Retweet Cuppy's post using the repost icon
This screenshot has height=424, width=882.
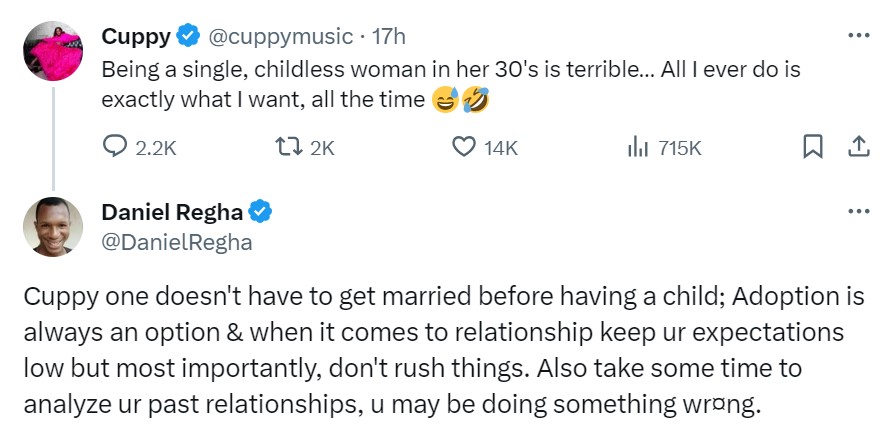pos(287,147)
